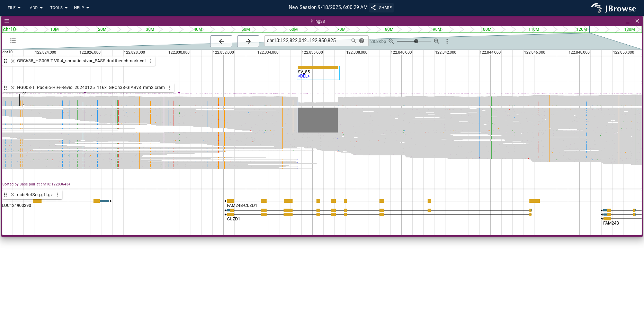Select the FAM24B gene label
Screen dimensions: 644x319
pos(611,223)
